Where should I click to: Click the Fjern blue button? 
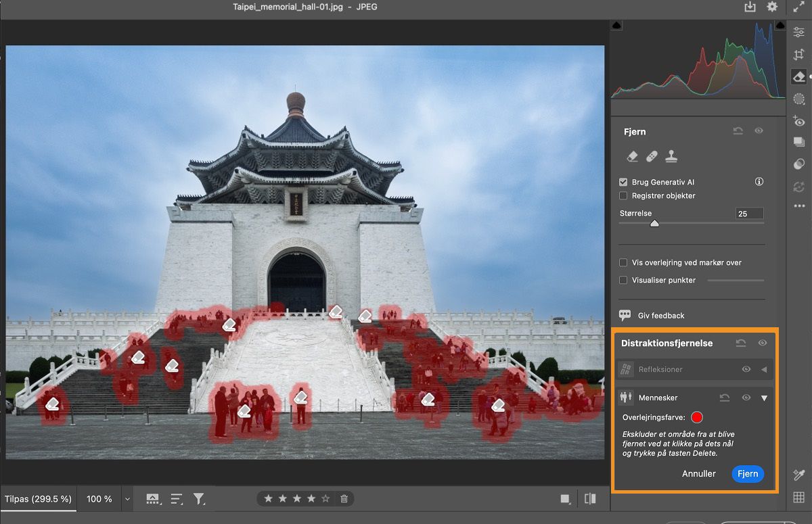748,474
